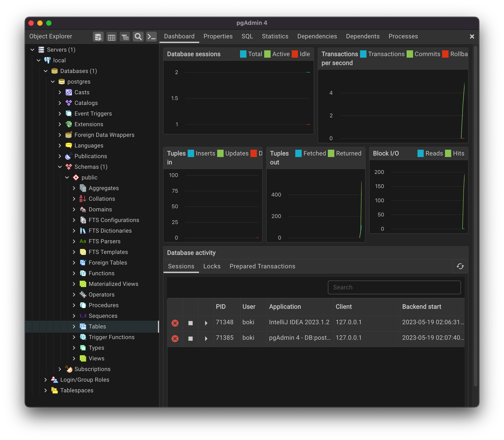This screenshot has width=504, height=440.
Task: Click the Filtered Rows toolbar icon
Action: coord(125,37)
